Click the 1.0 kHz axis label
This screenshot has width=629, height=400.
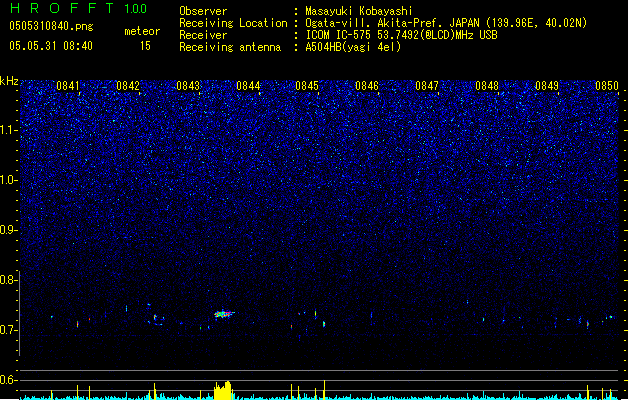8,180
